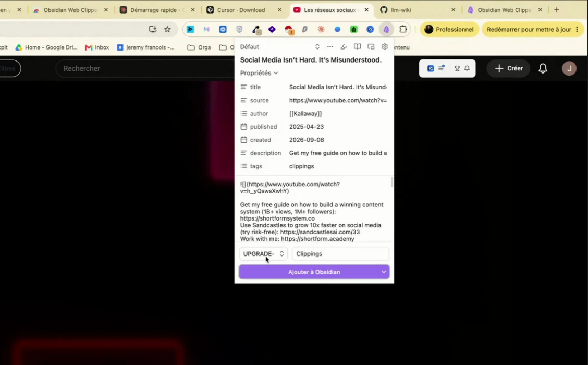Open the red extension with warning badge

(x=289, y=30)
